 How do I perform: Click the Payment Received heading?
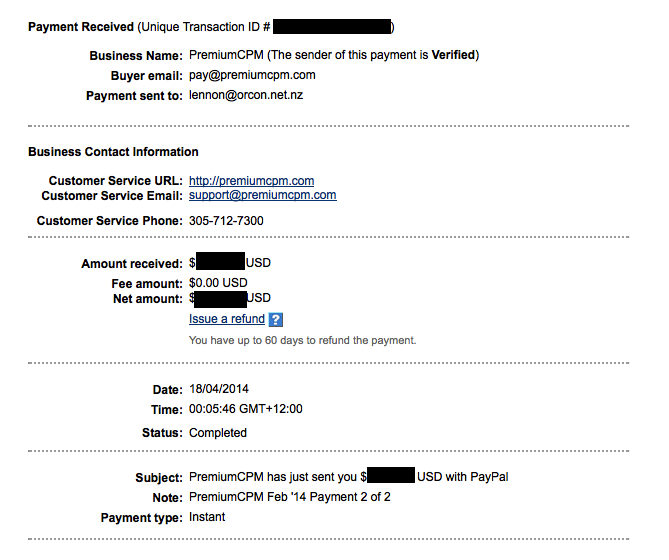[81, 27]
